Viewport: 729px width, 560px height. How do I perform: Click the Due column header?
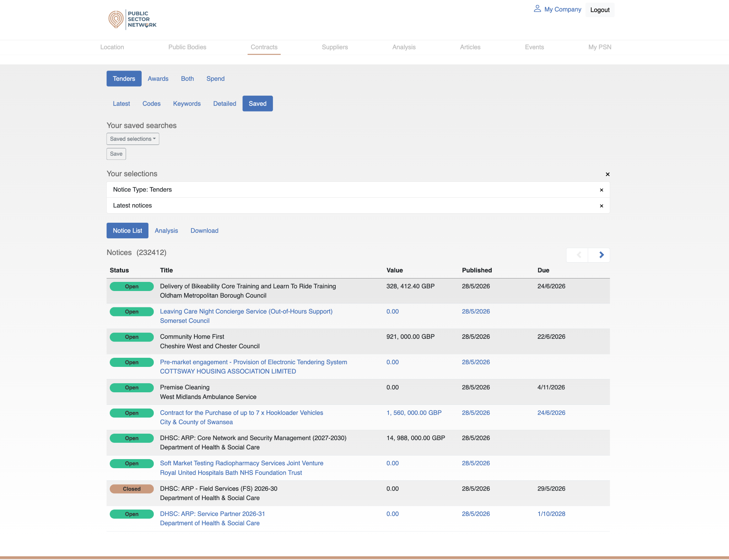tap(543, 270)
